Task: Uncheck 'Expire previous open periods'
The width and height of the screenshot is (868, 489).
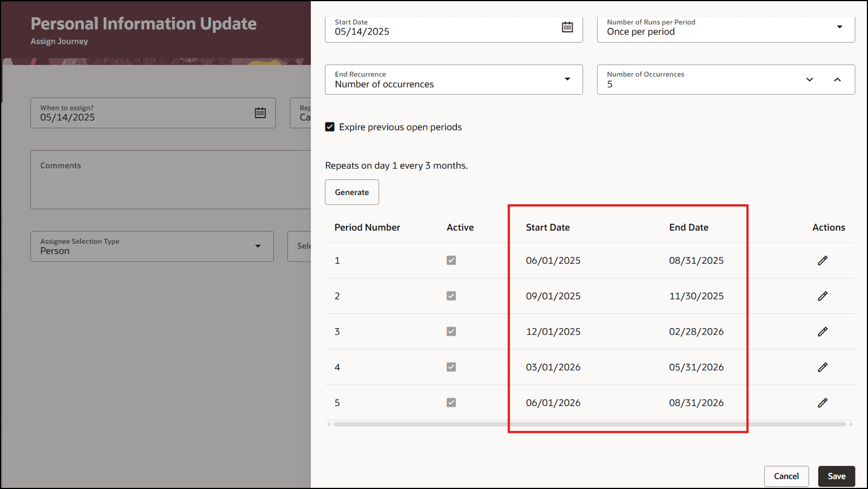Action: pyautogui.click(x=330, y=127)
